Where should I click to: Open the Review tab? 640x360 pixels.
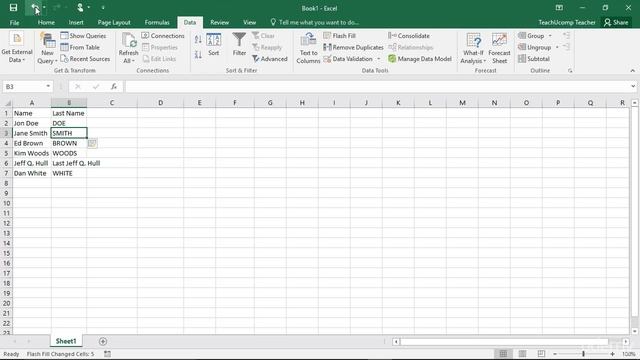220,22
